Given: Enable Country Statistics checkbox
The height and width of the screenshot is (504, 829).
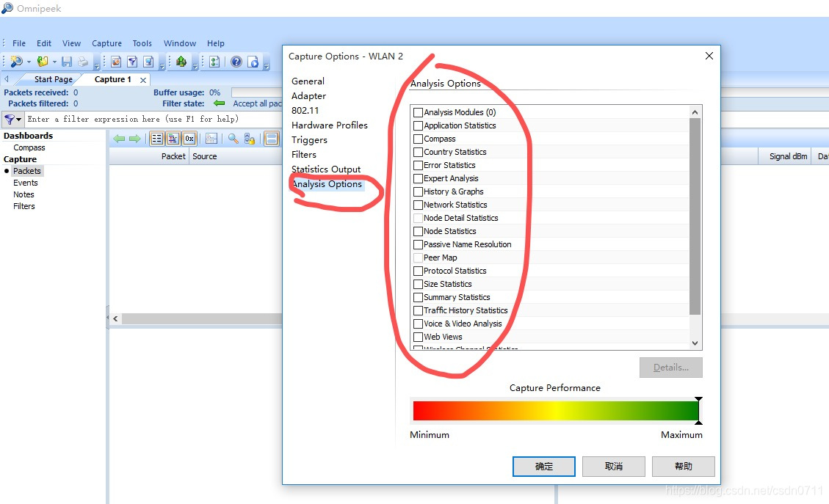Looking at the screenshot, I should click(x=418, y=152).
